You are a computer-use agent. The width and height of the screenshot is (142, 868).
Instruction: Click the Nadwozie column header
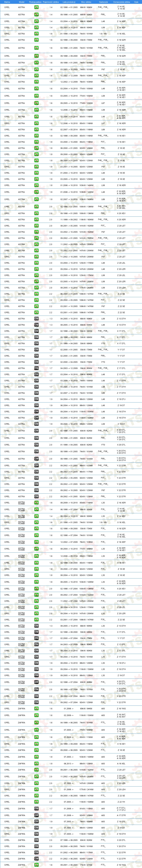point(103,2)
